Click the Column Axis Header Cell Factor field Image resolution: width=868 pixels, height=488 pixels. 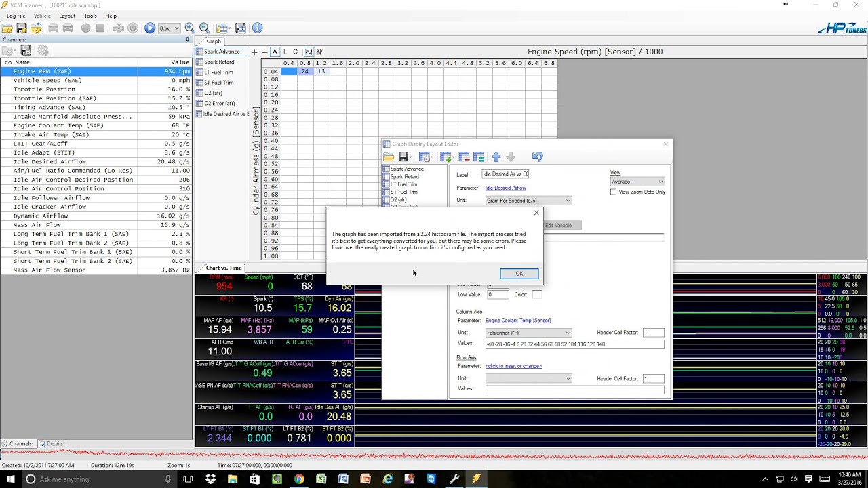tap(653, 333)
